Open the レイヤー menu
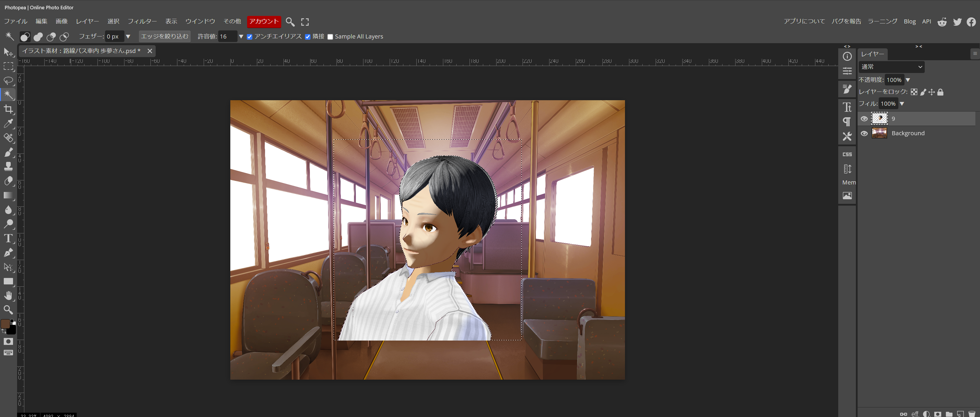This screenshot has height=417, width=980. coord(87,21)
